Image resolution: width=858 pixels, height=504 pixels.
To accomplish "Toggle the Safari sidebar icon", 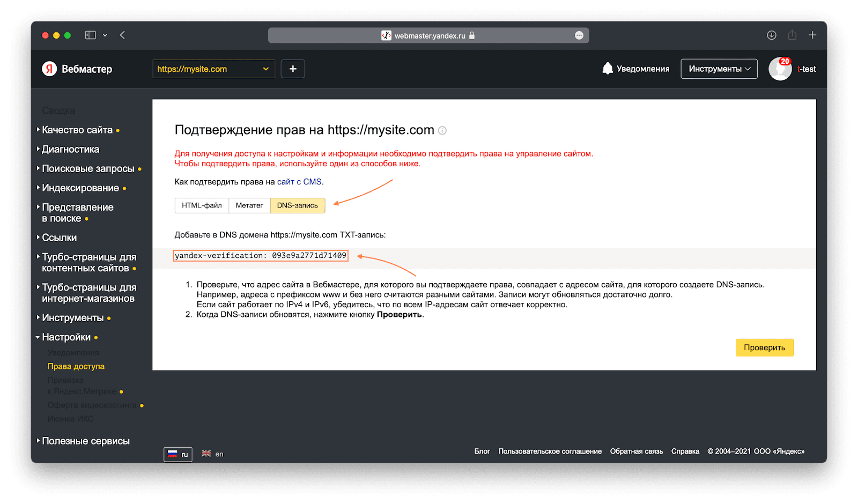I will point(90,35).
